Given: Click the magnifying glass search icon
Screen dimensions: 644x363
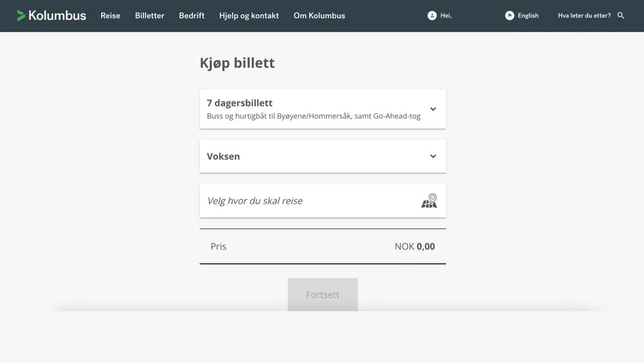Looking at the screenshot, I should (x=621, y=15).
